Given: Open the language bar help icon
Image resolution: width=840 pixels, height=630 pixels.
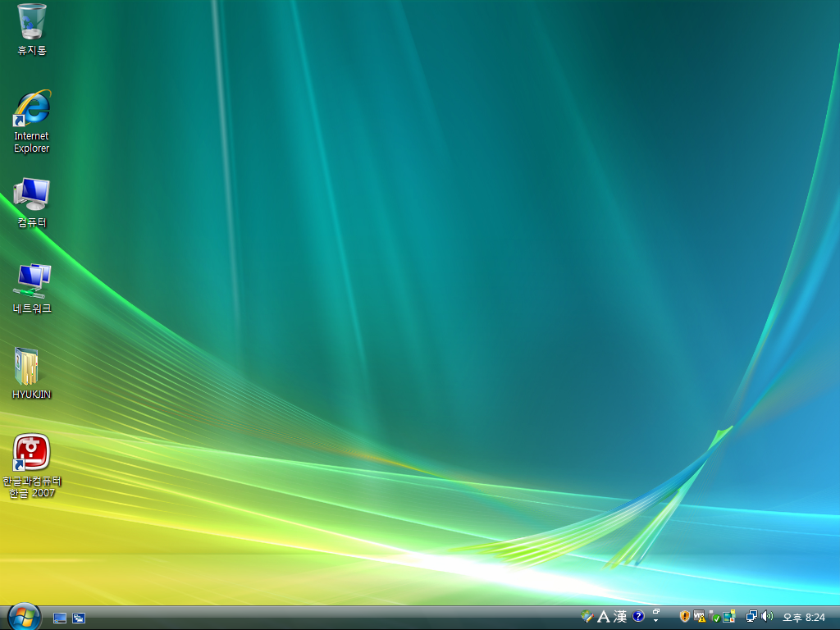Looking at the screenshot, I should pos(637,617).
